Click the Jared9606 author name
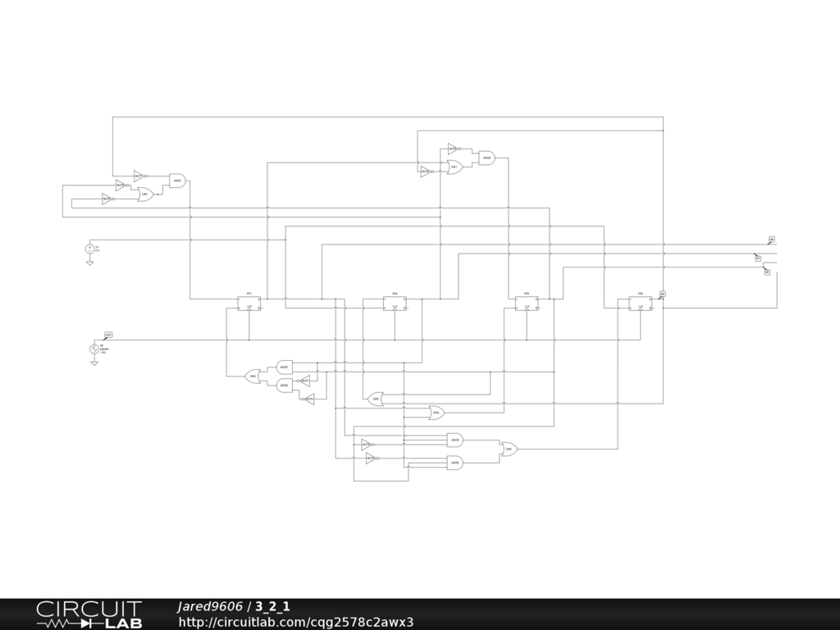 209,607
